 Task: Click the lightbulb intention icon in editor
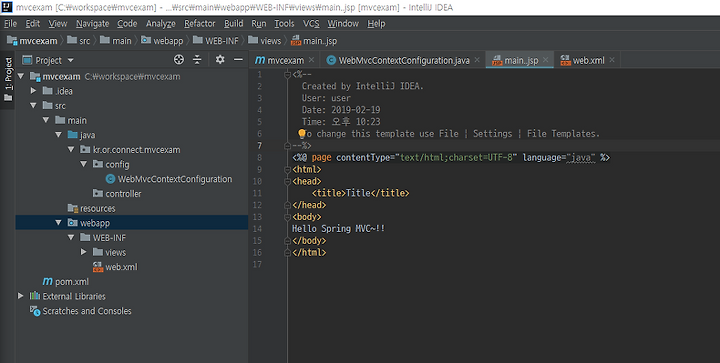(x=302, y=134)
